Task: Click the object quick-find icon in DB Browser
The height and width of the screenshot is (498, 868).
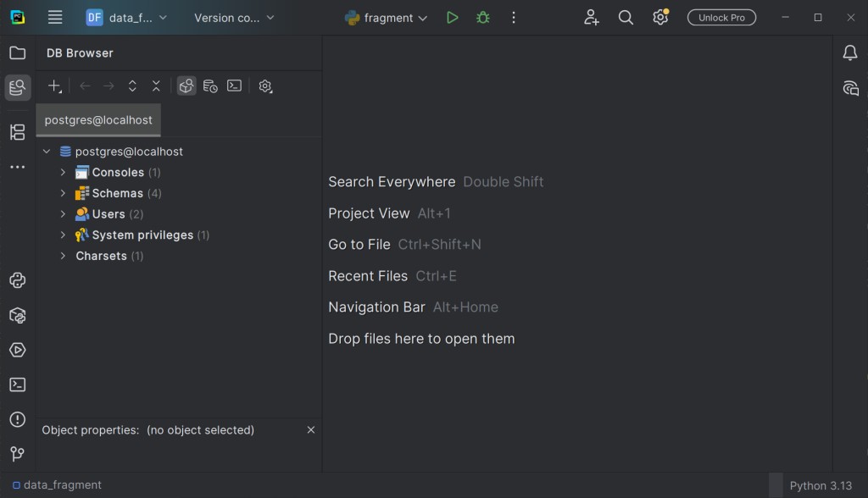Action: (186, 86)
